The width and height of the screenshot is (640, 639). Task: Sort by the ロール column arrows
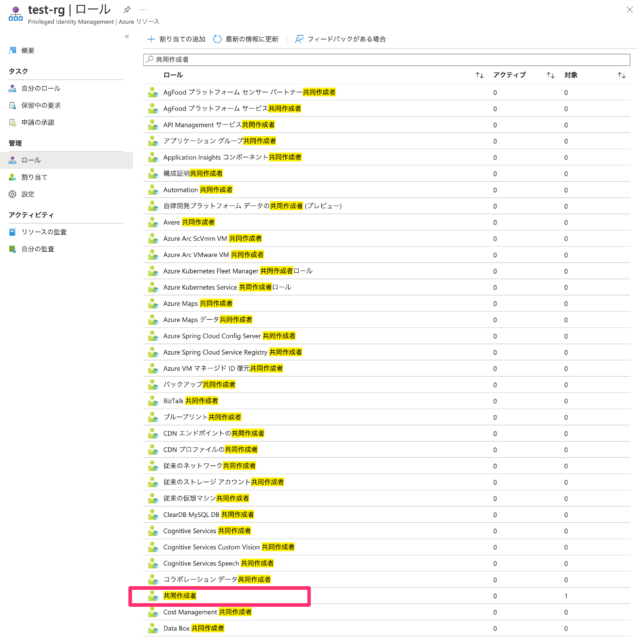(480, 75)
